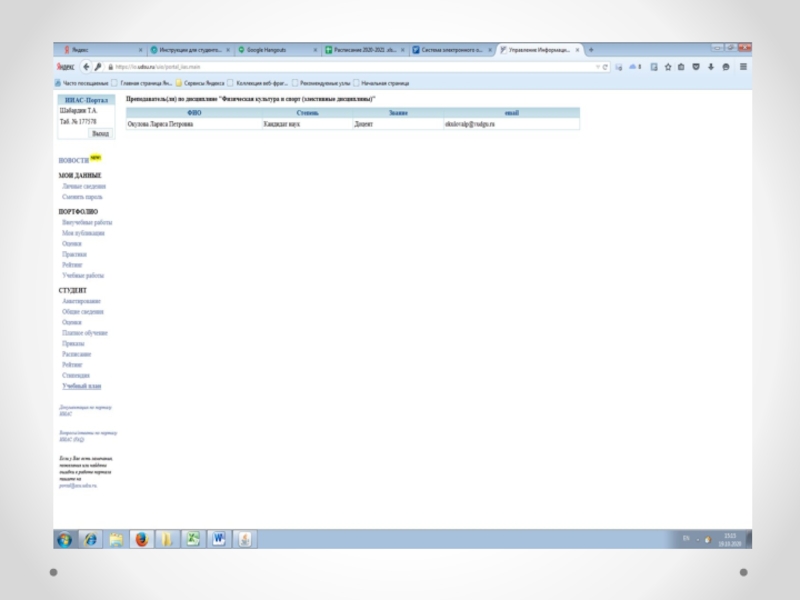This screenshot has width=800, height=600.
Task: Switch to the Система электронного о... tab
Action: pos(452,50)
